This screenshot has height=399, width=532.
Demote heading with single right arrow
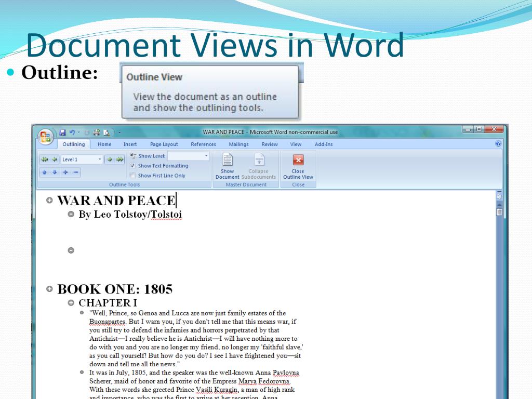tap(110, 159)
